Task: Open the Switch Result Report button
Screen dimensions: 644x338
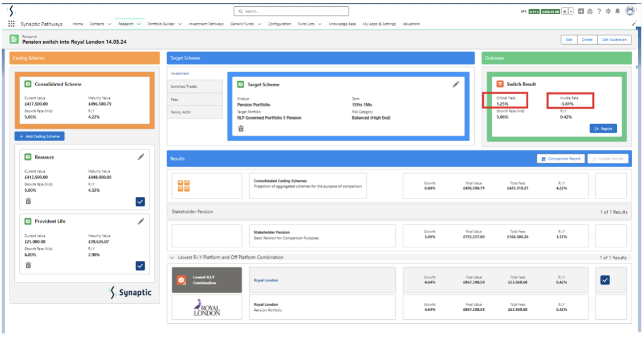Action: (x=603, y=129)
